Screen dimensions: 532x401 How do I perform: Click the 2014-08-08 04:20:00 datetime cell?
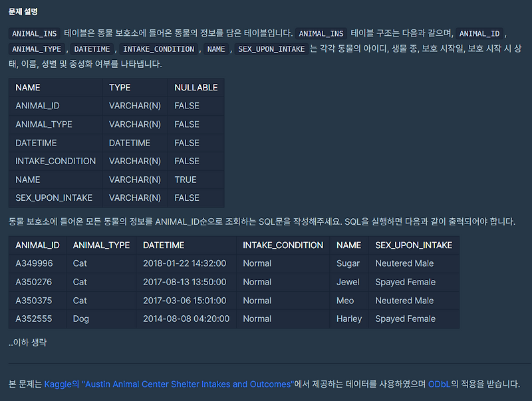coord(187,319)
